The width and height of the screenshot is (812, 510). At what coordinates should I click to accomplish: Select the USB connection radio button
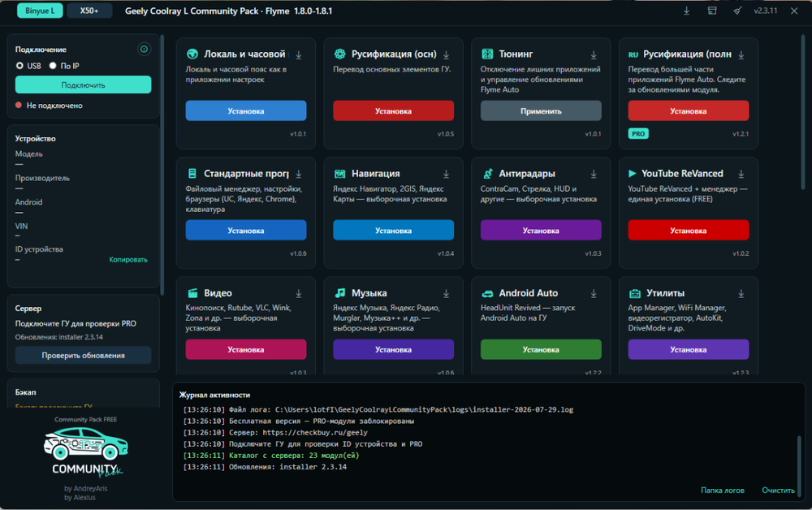[19, 66]
